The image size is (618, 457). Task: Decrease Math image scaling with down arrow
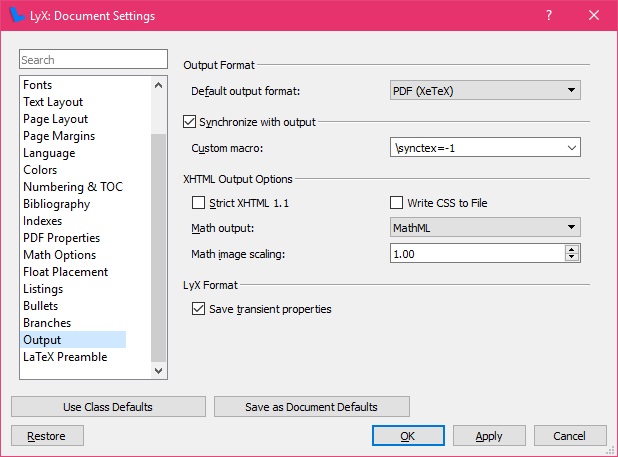click(x=571, y=257)
